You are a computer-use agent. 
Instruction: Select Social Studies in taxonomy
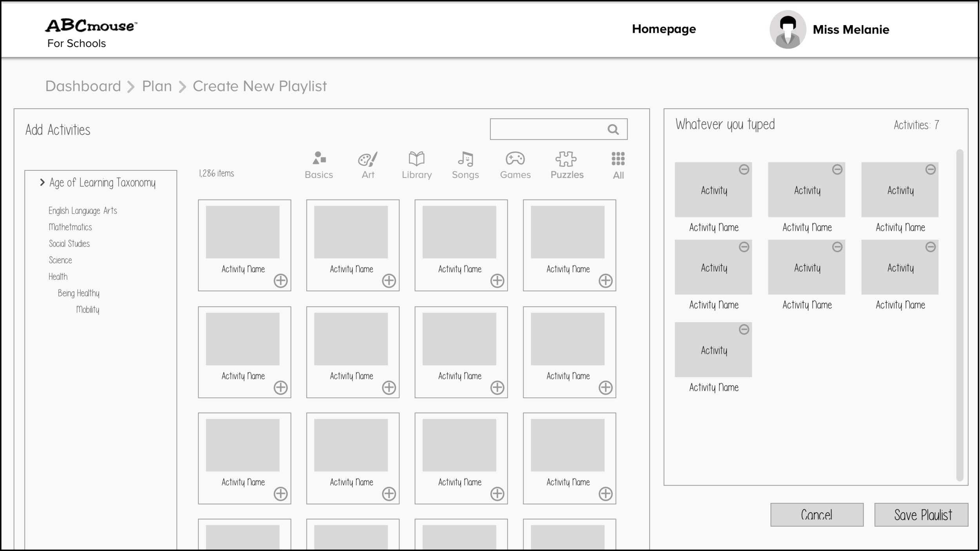click(x=69, y=244)
